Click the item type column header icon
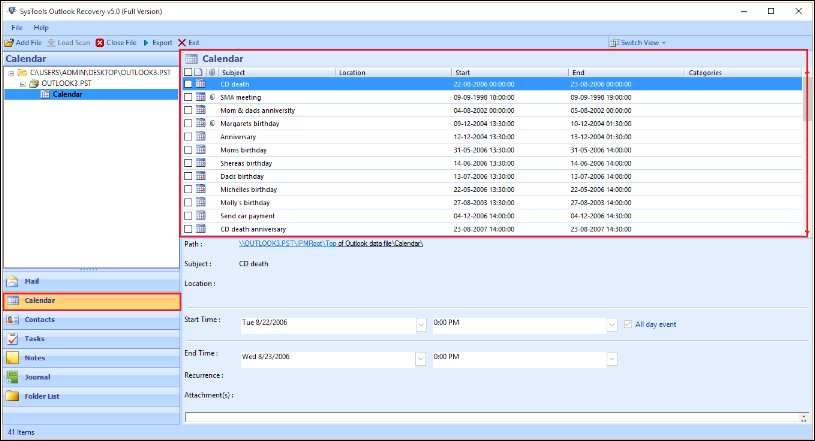815x441 pixels. 199,72
